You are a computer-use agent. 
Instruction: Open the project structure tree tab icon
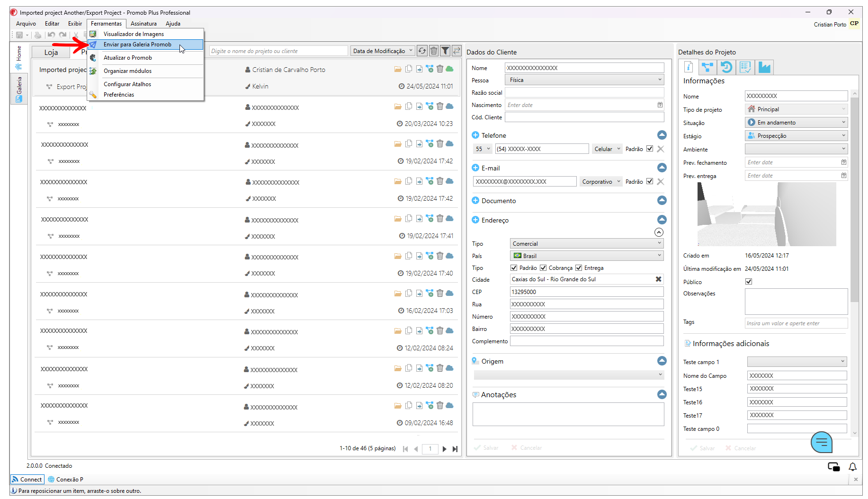click(x=707, y=67)
